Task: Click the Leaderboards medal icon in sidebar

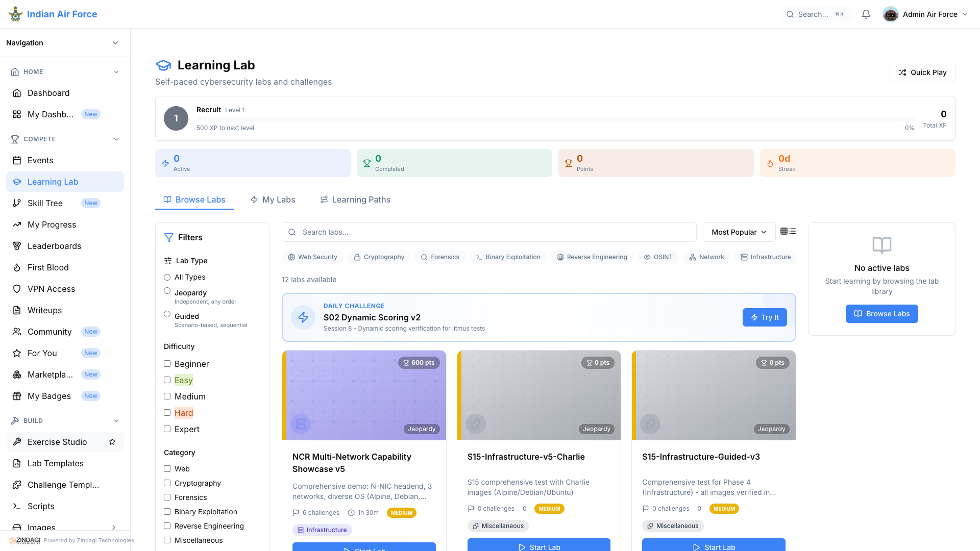Action: tap(17, 246)
